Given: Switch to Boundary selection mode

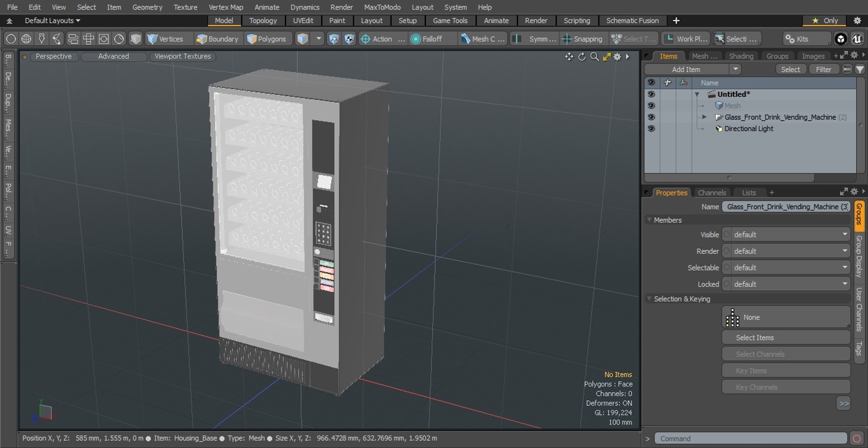Looking at the screenshot, I should point(217,39).
